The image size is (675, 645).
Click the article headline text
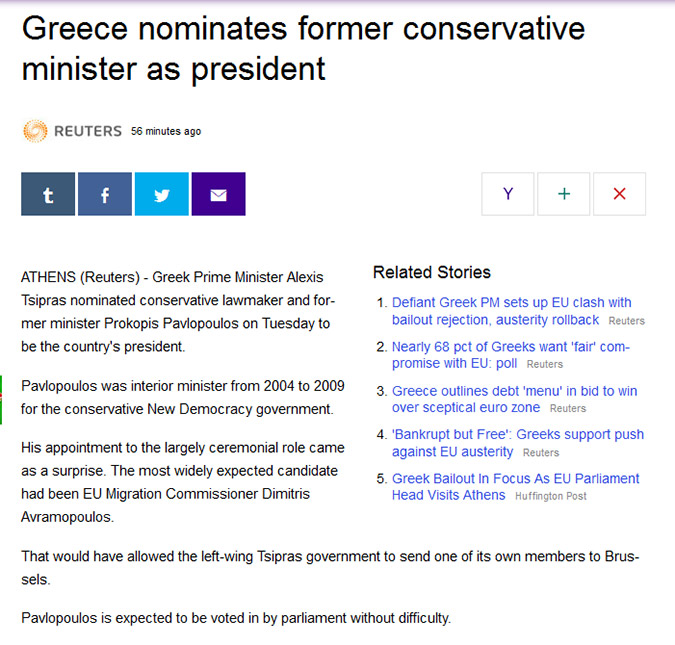(x=303, y=49)
